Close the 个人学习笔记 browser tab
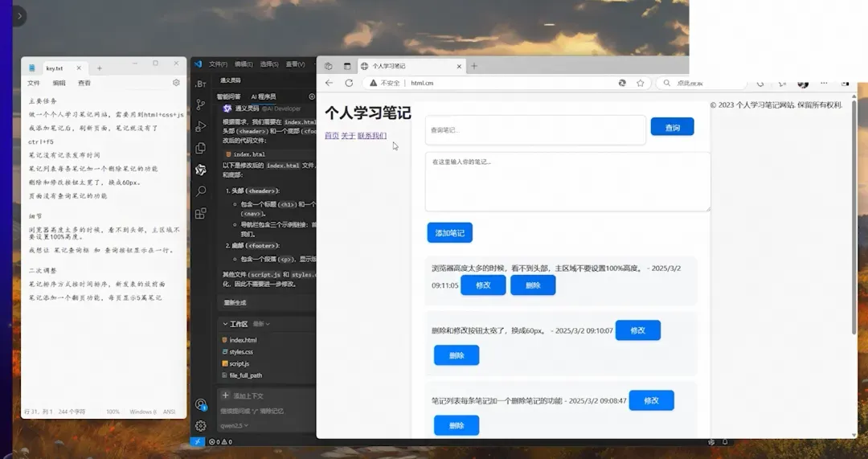The height and width of the screenshot is (459, 868). 459,66
